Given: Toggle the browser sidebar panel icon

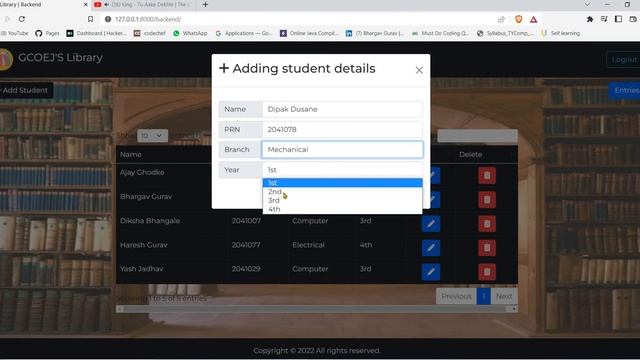Looking at the screenshot, I should pyautogui.click(x=618, y=19).
